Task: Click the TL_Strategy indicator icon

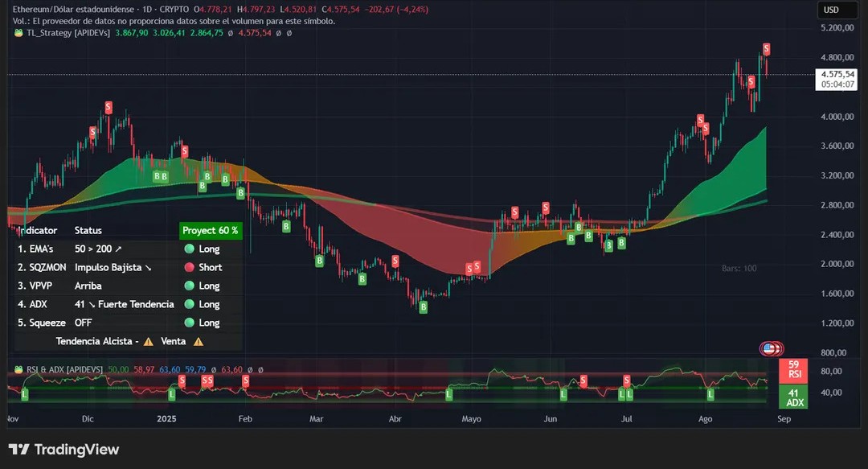Action: tap(18, 33)
